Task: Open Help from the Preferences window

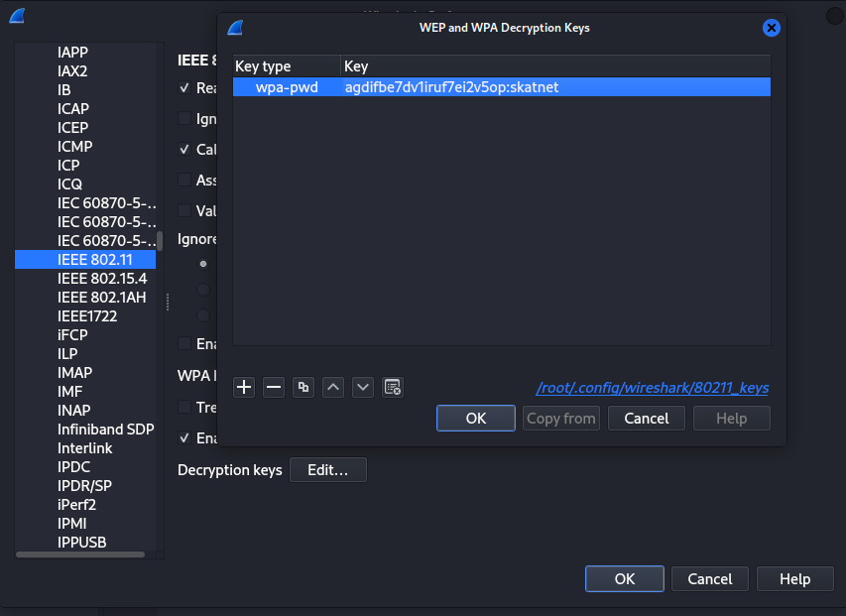Action: pyautogui.click(x=795, y=578)
